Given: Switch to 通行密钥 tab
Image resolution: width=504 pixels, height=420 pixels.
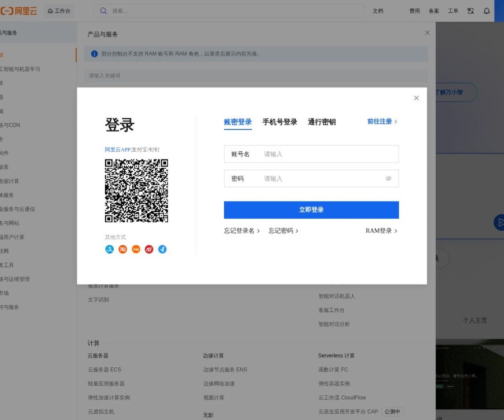Looking at the screenshot, I should click(322, 122).
